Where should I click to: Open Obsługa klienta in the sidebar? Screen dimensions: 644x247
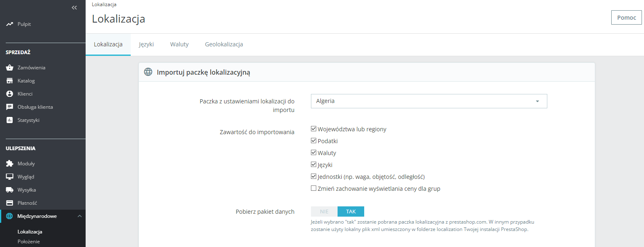point(35,107)
